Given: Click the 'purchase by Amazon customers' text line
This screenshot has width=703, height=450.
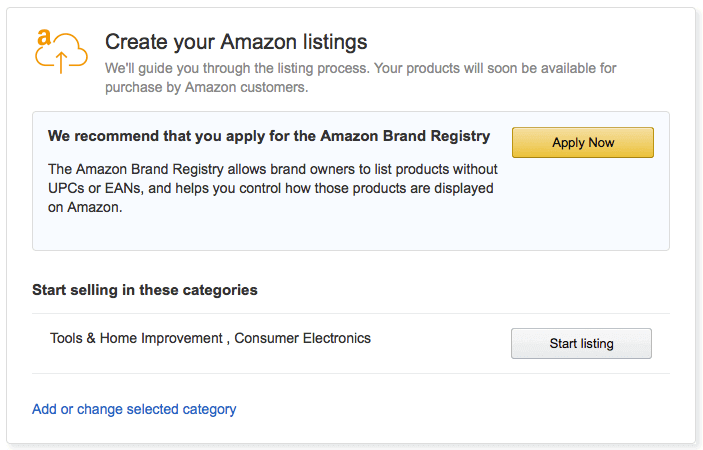Looking at the screenshot, I should click(207, 87).
